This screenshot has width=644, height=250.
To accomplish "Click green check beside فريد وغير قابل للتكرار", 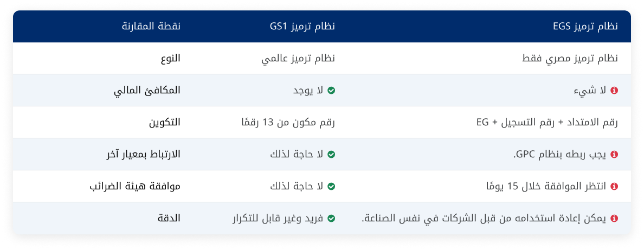I will [x=331, y=219].
